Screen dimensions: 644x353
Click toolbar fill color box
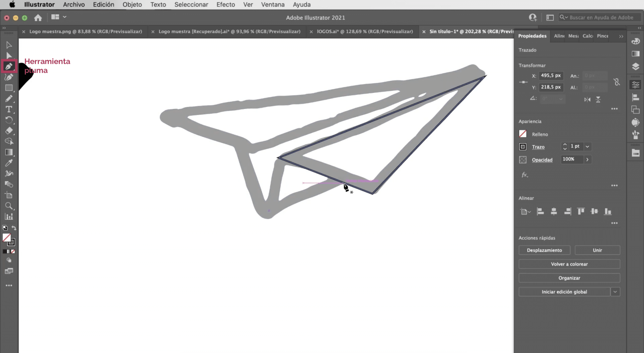[x=7, y=238]
